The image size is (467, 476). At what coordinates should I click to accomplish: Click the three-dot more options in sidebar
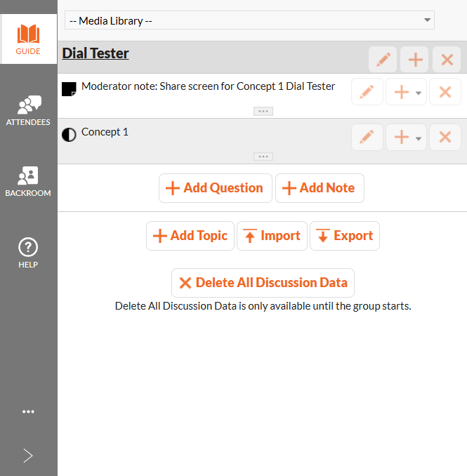28,412
